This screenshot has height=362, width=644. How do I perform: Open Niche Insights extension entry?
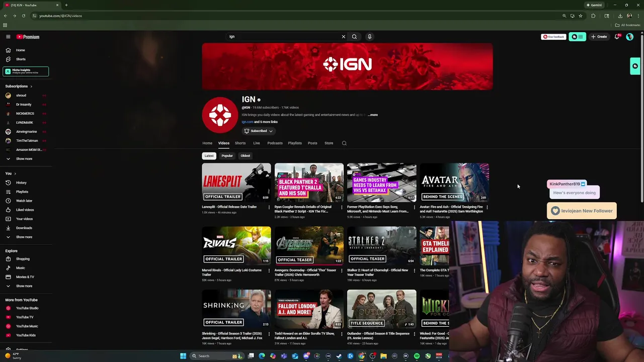click(x=26, y=71)
